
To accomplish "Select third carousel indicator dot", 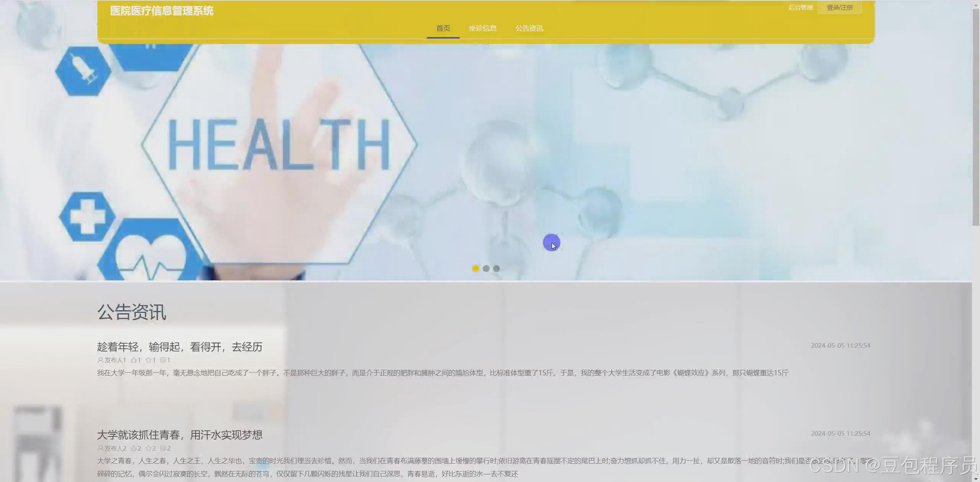I will (497, 269).
